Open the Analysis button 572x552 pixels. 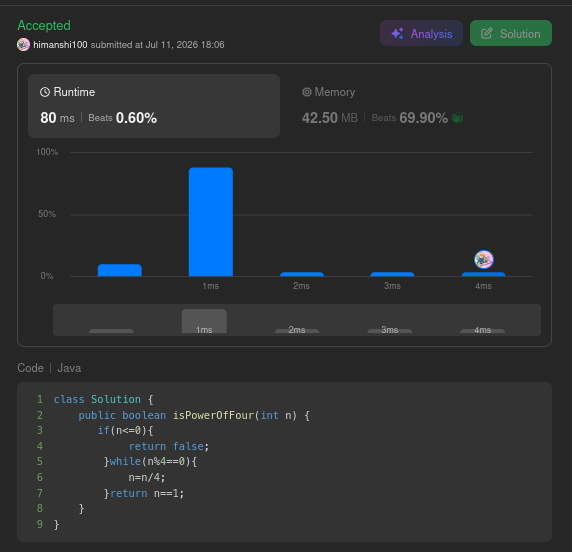tap(421, 33)
